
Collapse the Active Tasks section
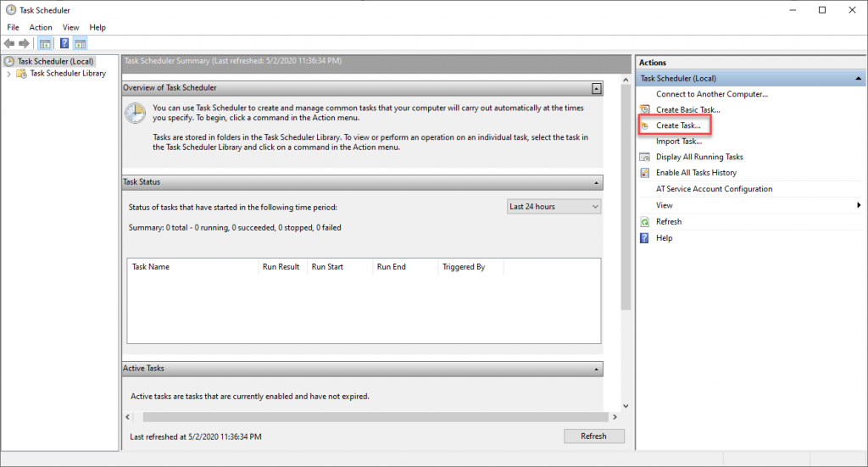coord(596,369)
